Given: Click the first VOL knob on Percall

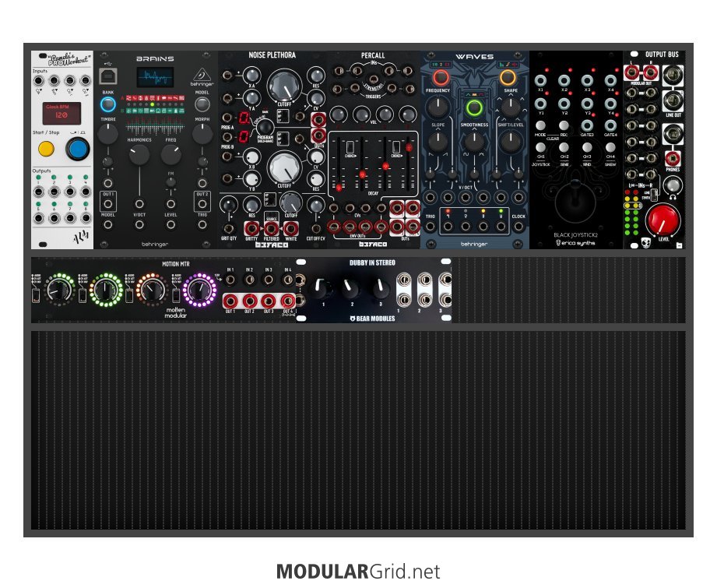Looking at the screenshot, I should (338, 114).
